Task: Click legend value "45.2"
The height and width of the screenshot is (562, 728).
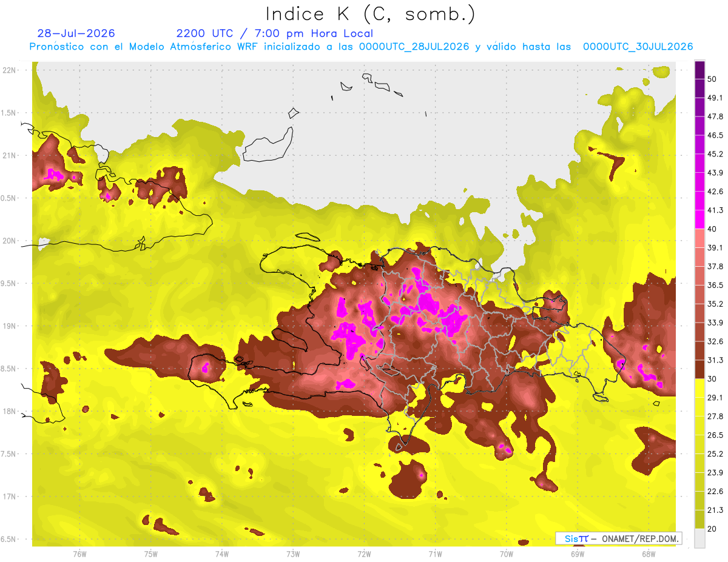Action: (x=715, y=154)
